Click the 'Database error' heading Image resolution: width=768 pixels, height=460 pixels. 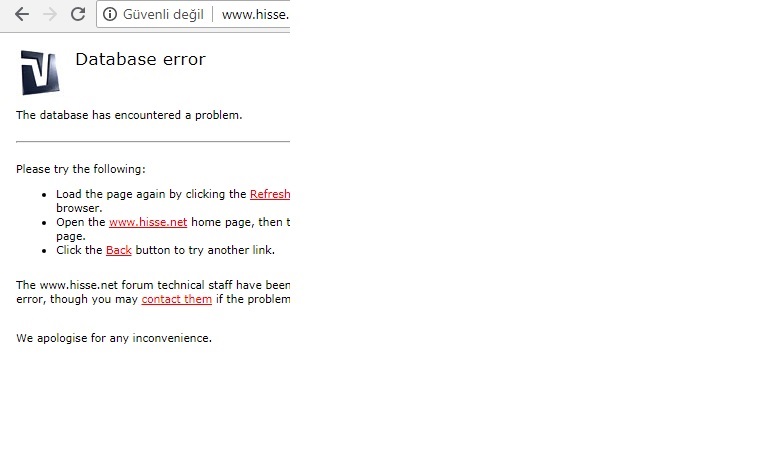(140, 60)
